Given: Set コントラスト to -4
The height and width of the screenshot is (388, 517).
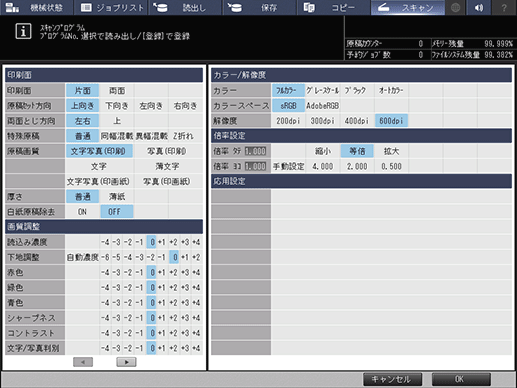Looking at the screenshot, I should coord(105,333).
